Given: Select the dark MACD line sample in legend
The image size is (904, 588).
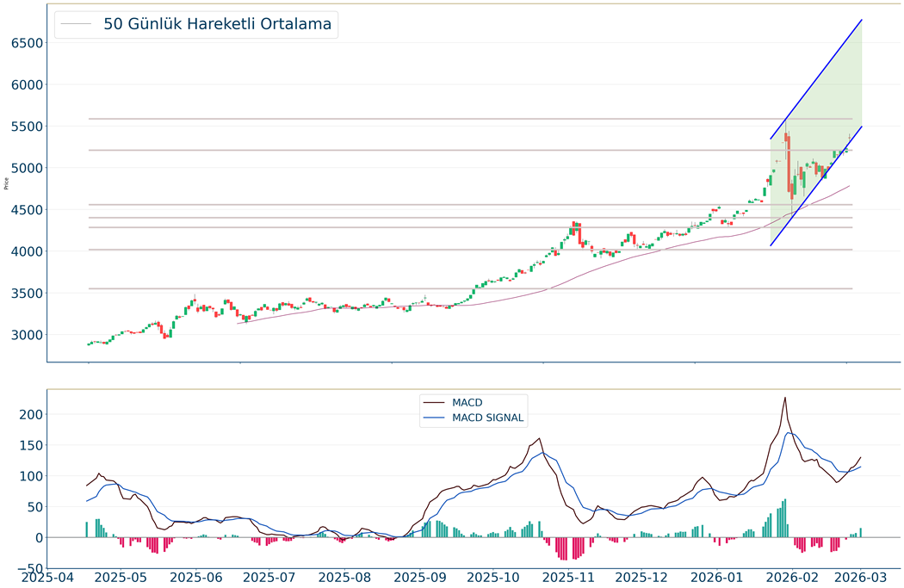Looking at the screenshot, I should coord(434,402).
